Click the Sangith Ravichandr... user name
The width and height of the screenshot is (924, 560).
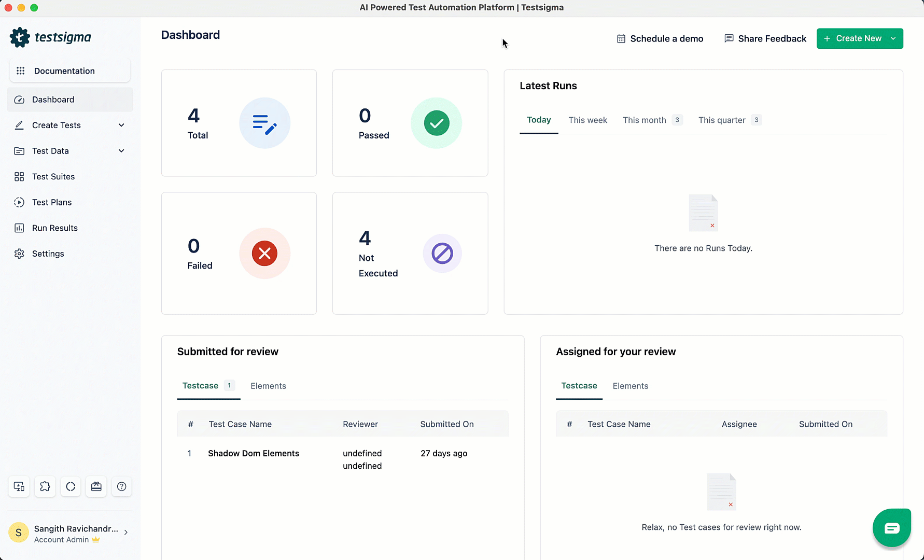[x=76, y=529]
